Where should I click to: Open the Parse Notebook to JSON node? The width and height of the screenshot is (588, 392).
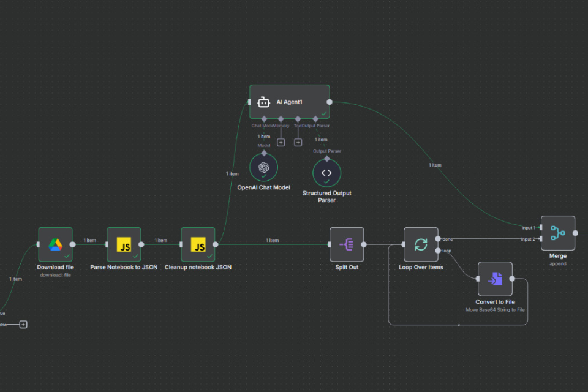[x=124, y=244]
